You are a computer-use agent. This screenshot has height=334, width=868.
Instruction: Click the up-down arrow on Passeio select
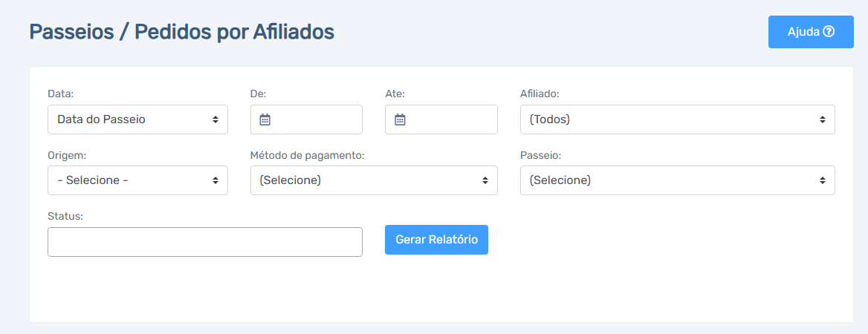[x=823, y=180]
